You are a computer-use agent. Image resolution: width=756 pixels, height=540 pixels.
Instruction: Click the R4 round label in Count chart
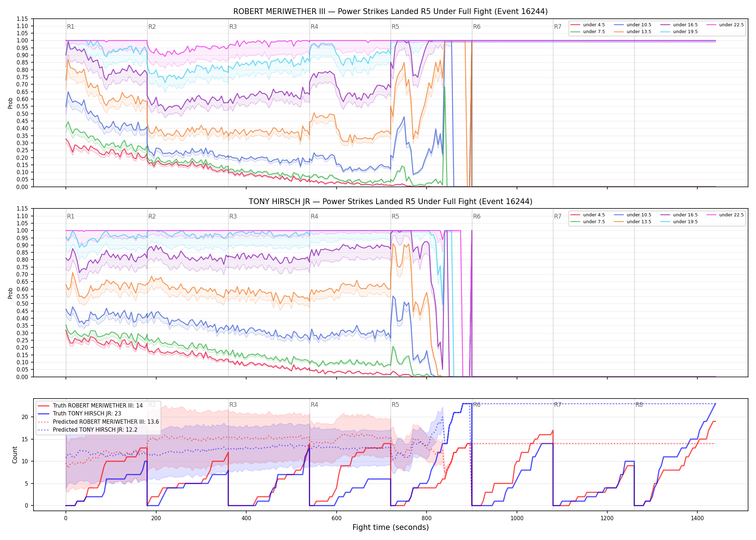tap(314, 405)
